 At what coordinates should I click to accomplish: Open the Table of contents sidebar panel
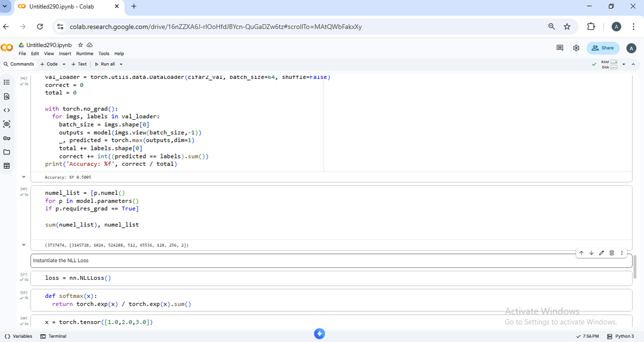6,83
